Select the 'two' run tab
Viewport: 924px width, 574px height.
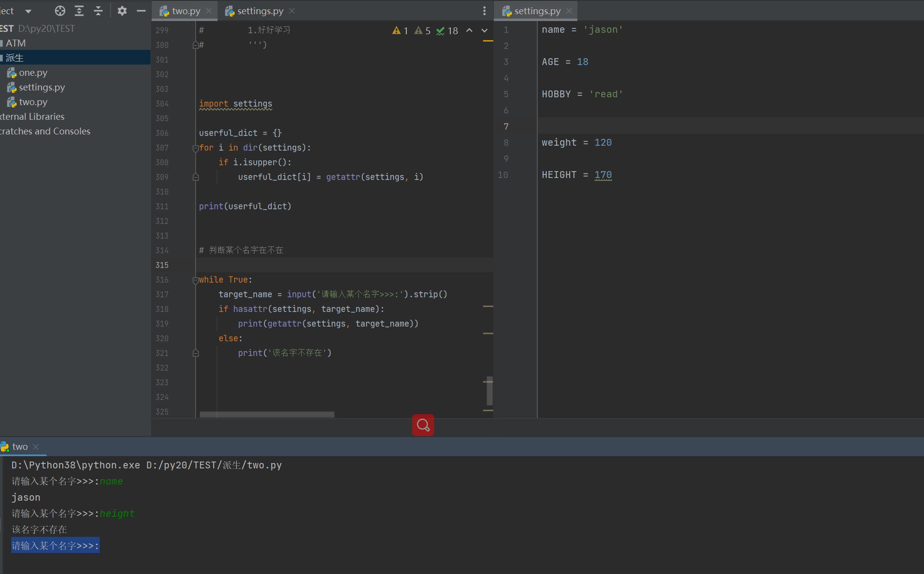coord(20,446)
